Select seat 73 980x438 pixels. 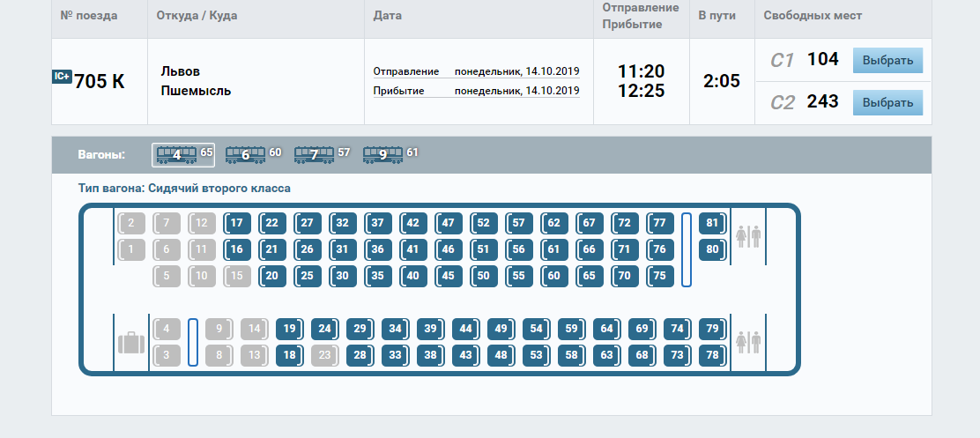coord(678,355)
